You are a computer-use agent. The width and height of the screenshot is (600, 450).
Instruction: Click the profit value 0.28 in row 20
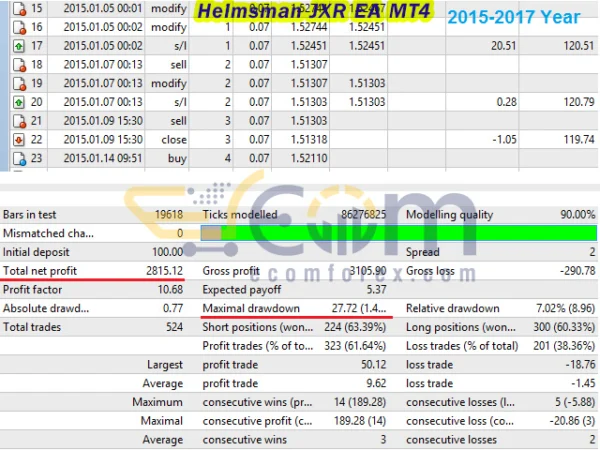pyautogui.click(x=507, y=102)
